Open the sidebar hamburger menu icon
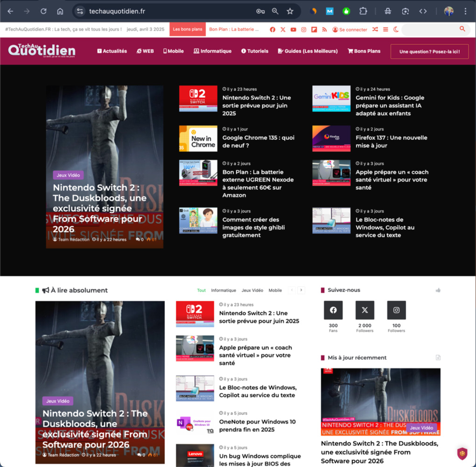Image resolution: width=476 pixels, height=467 pixels. pyautogui.click(x=385, y=29)
